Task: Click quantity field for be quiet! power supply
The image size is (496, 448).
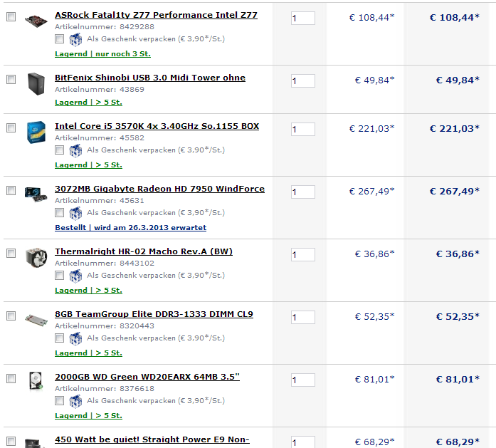Action: (303, 442)
